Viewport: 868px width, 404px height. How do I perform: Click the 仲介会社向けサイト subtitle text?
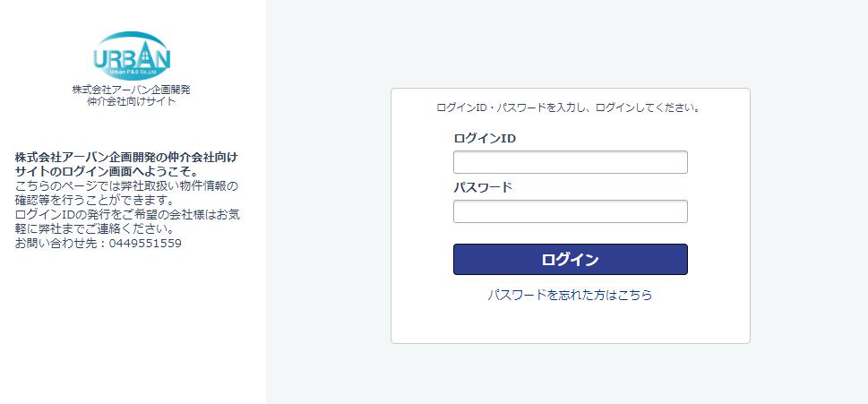point(131,101)
